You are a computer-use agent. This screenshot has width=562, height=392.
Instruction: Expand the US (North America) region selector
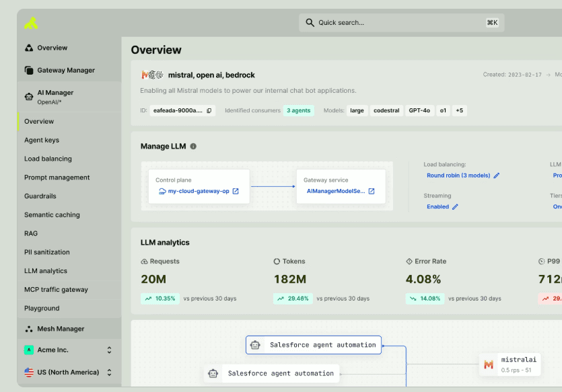coord(109,373)
